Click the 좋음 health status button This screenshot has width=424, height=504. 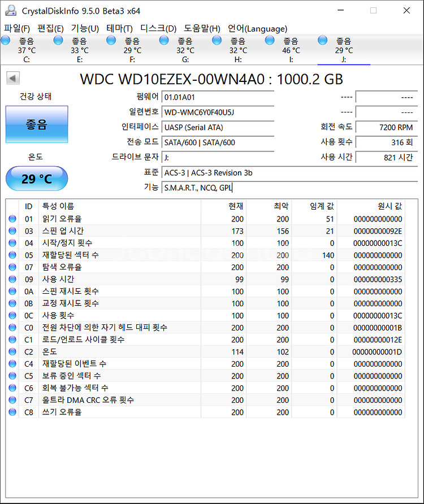point(37,124)
